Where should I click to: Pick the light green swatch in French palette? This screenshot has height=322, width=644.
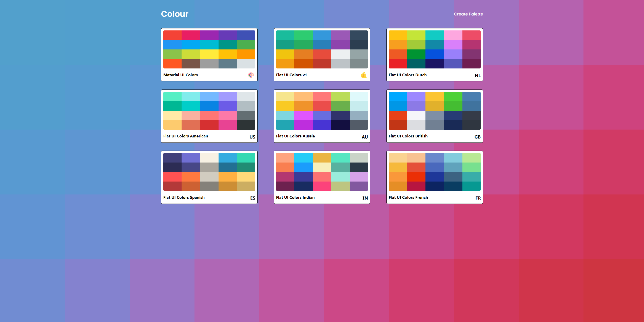point(472,158)
